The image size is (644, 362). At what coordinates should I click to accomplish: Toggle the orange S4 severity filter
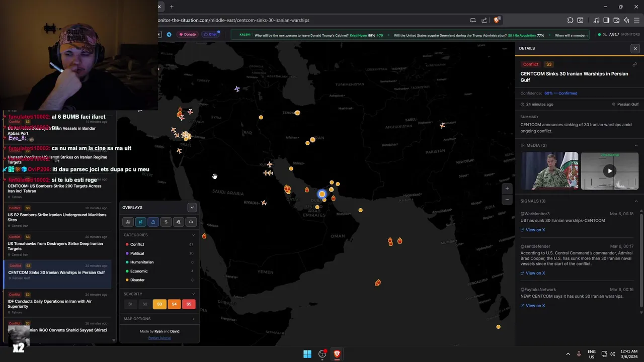click(x=174, y=304)
